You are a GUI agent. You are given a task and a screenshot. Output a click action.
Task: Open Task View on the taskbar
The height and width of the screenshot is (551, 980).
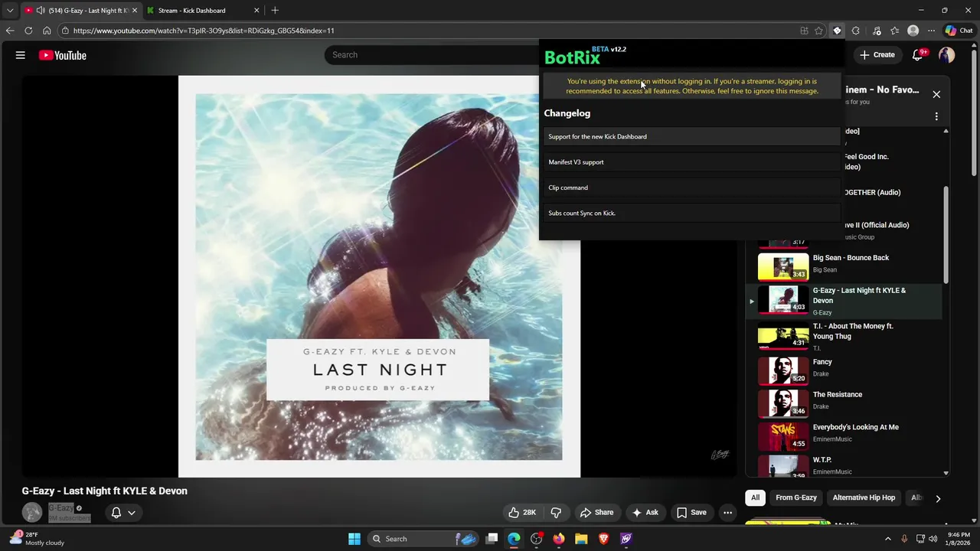tap(492, 539)
